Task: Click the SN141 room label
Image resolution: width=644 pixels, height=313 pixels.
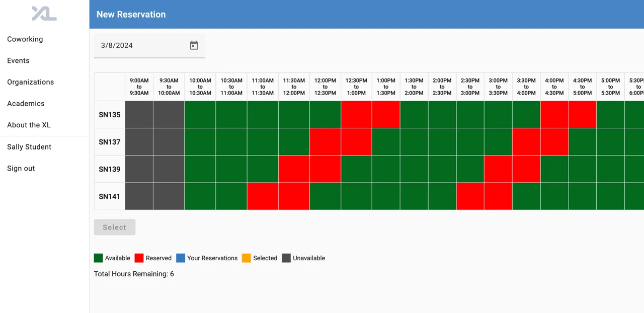Action: pos(110,196)
